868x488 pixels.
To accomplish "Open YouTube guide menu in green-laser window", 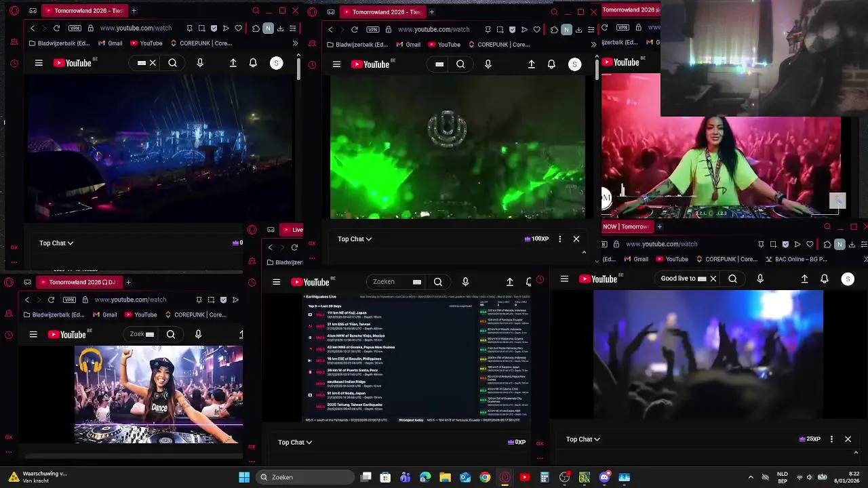I will point(336,64).
